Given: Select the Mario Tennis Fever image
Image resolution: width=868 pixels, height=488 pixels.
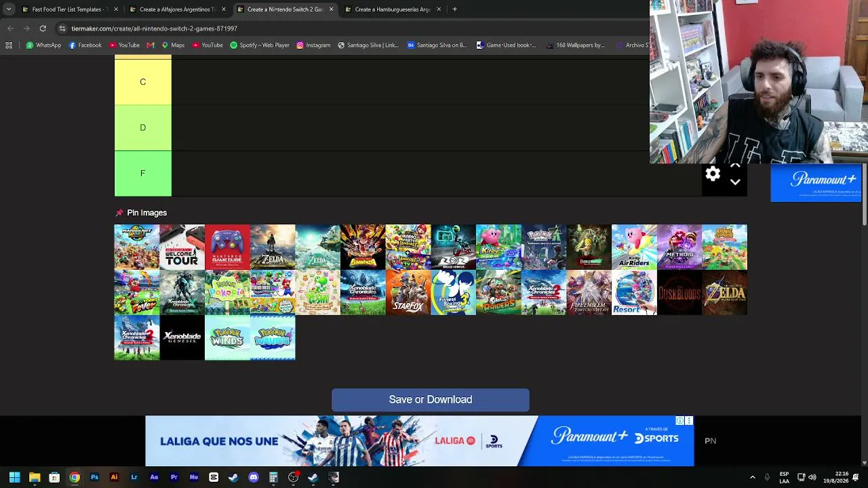Looking at the screenshot, I should coord(137,293).
